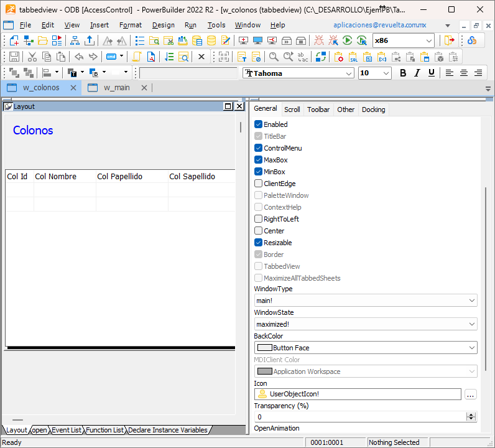
Task: Click the Icon UserObjectIcon! input field
Action: (358, 394)
